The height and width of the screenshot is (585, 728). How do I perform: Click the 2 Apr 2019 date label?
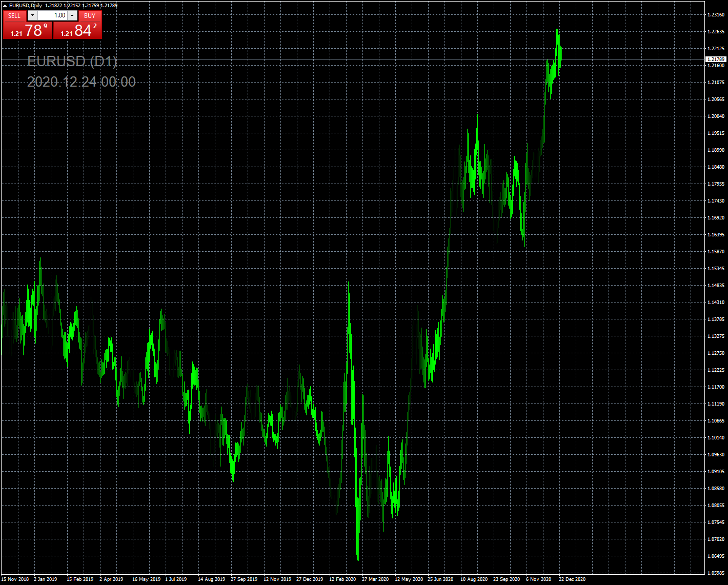point(111,579)
